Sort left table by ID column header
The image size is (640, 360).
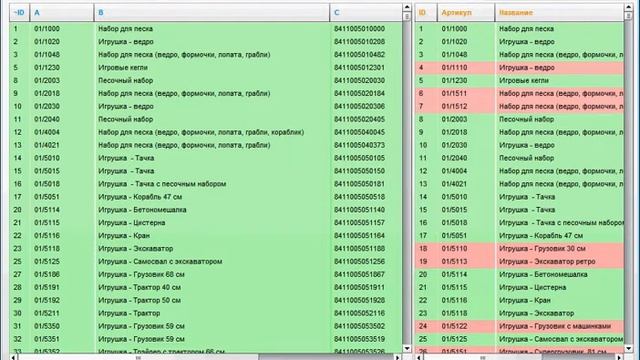pyautogui.click(x=19, y=13)
